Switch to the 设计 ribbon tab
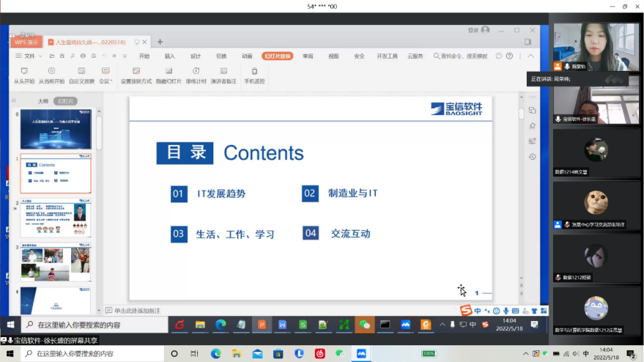This screenshot has height=362, width=644. coord(196,56)
